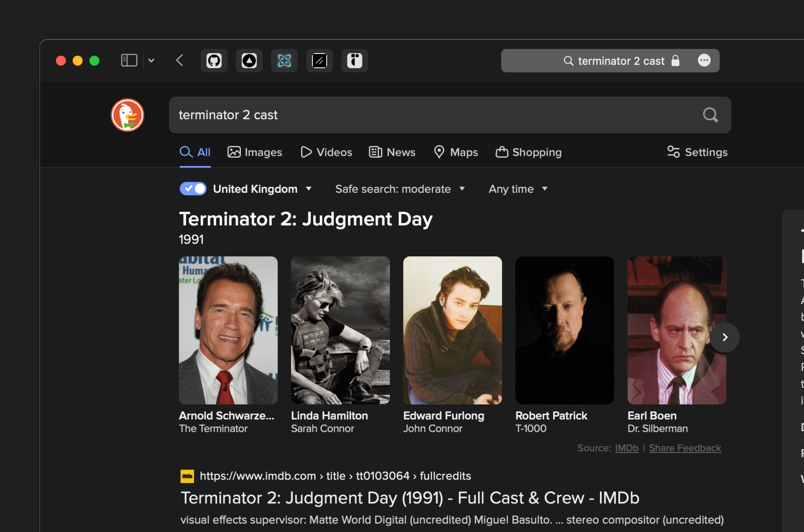The image size is (804, 532).
Task: Click the 'Sarah Connor' role text
Action: (x=323, y=429)
